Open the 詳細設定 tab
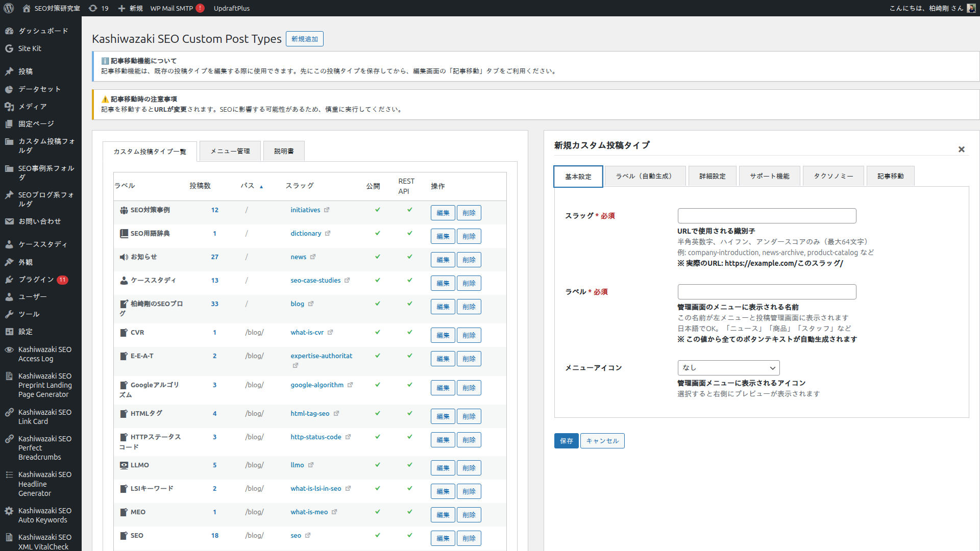This screenshot has width=980, height=551. coord(712,176)
